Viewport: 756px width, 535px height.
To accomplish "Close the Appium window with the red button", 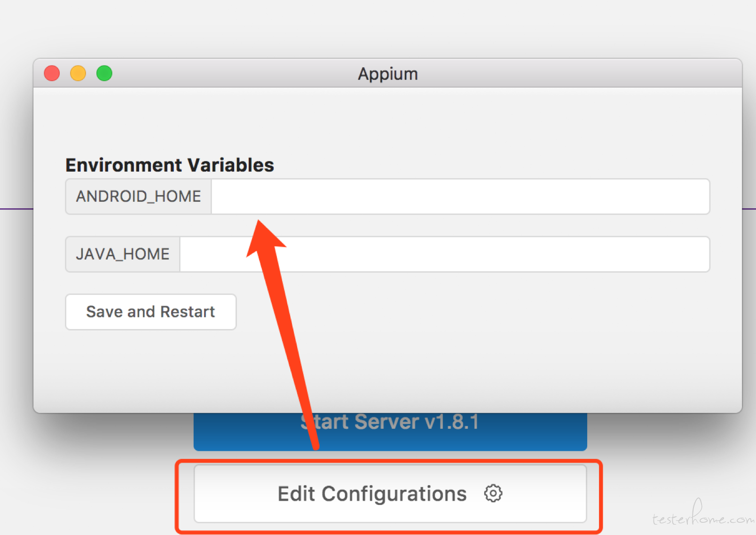I will [52, 73].
